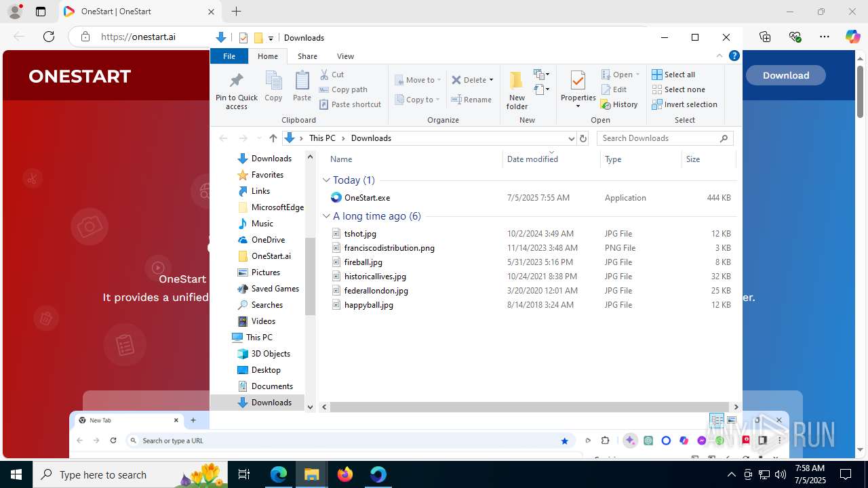Open Copy to dropdown
Screen dimensions: 868x488
point(418,100)
